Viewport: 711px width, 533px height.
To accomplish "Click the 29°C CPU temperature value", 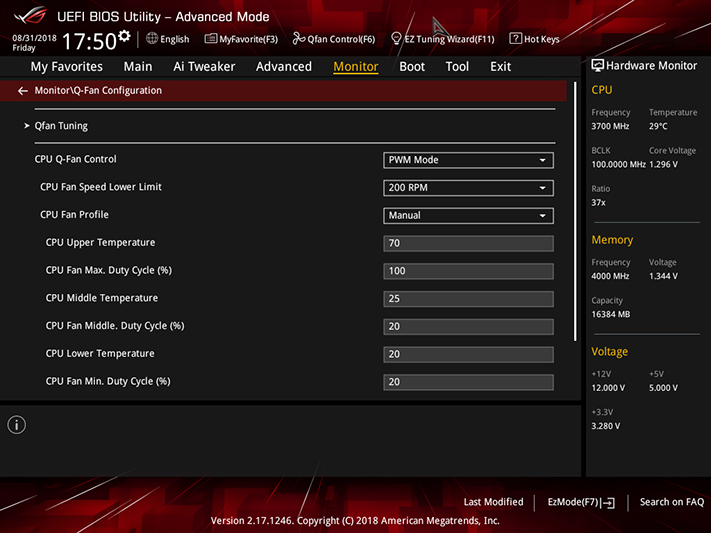I will click(x=658, y=126).
